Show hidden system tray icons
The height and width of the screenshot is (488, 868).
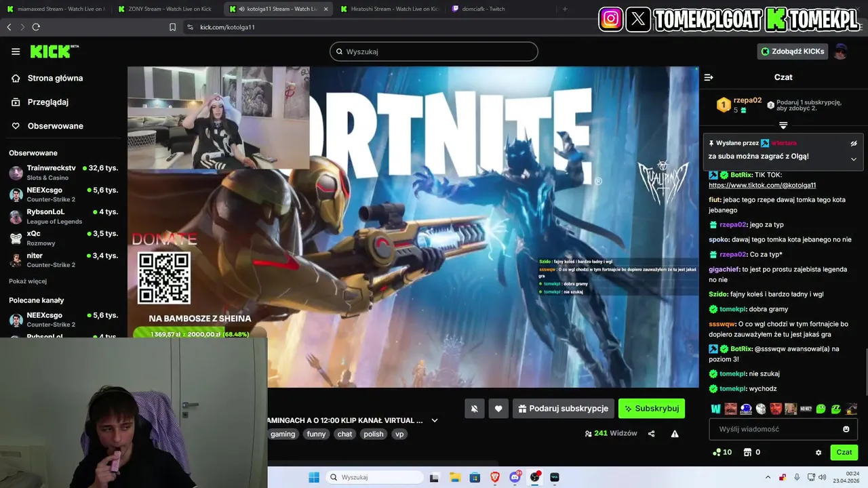pos(768,477)
